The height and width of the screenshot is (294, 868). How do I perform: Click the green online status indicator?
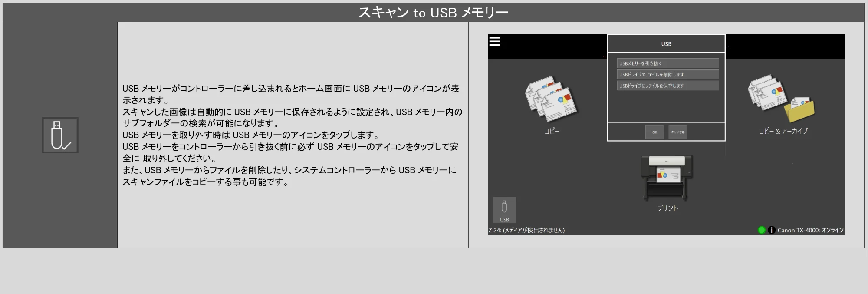point(761,230)
